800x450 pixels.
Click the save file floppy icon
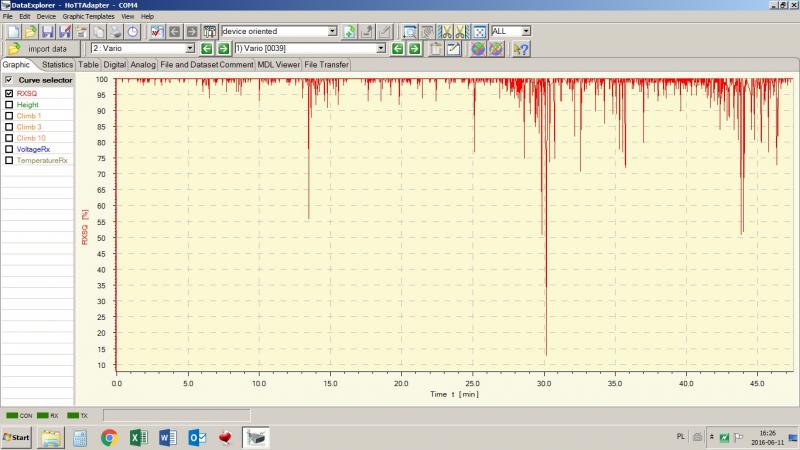(46, 32)
